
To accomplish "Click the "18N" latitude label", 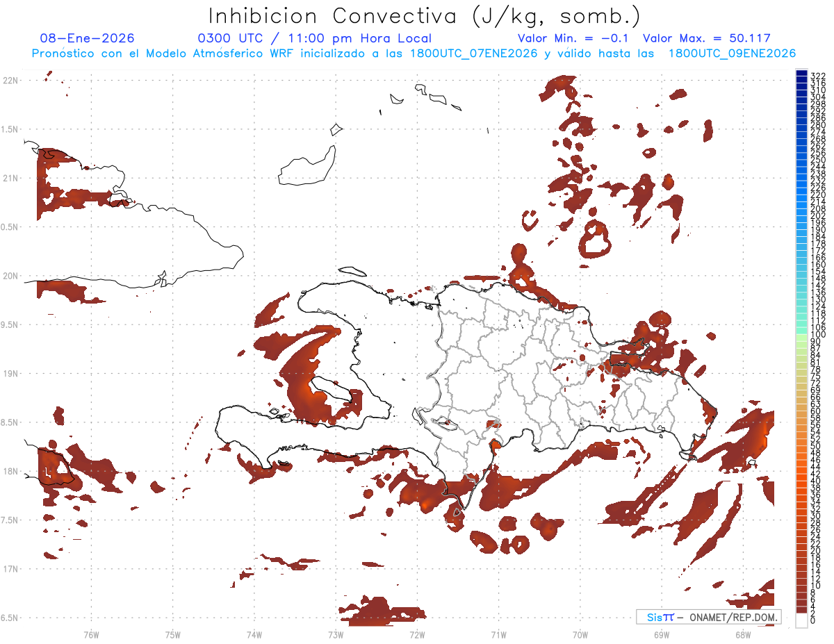I will tap(10, 471).
